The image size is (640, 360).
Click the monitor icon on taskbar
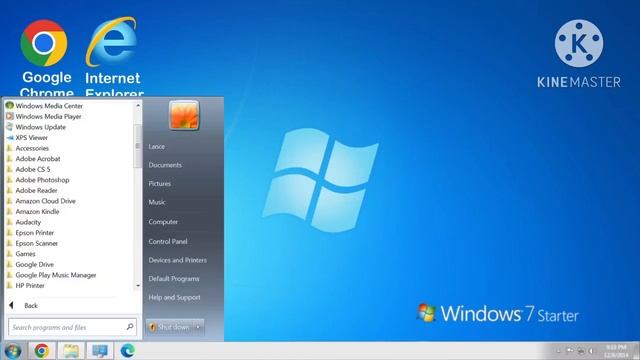coord(100,351)
